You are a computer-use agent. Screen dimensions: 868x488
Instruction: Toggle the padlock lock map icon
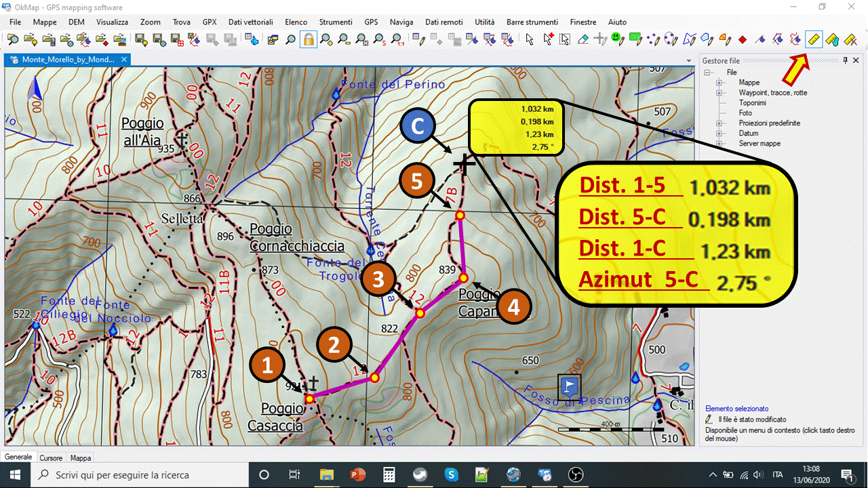pyautogui.click(x=309, y=39)
